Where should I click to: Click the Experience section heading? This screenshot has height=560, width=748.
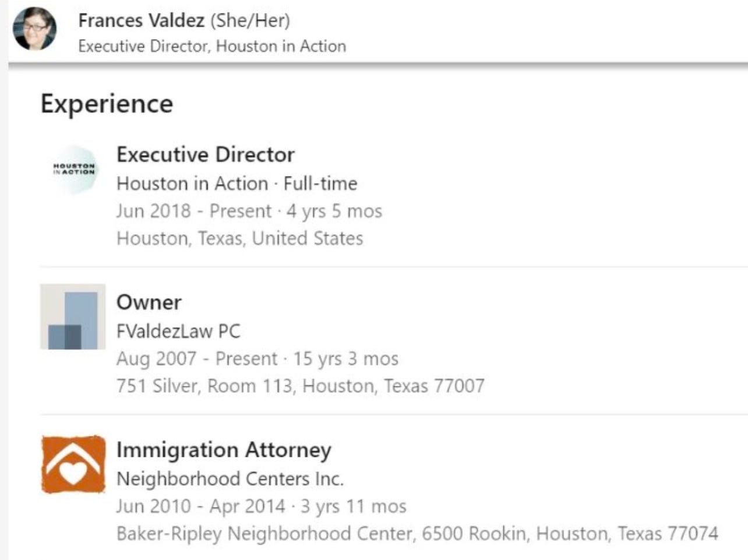[107, 104]
